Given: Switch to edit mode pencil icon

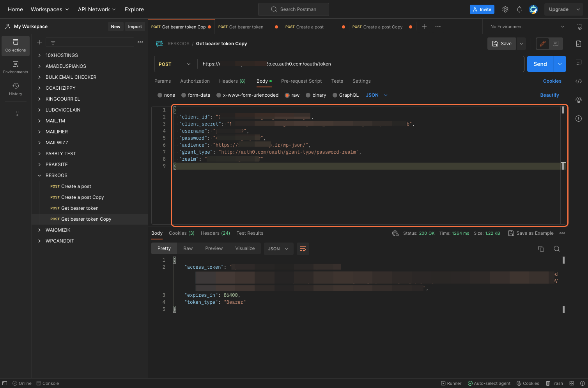Looking at the screenshot, I should pos(542,44).
